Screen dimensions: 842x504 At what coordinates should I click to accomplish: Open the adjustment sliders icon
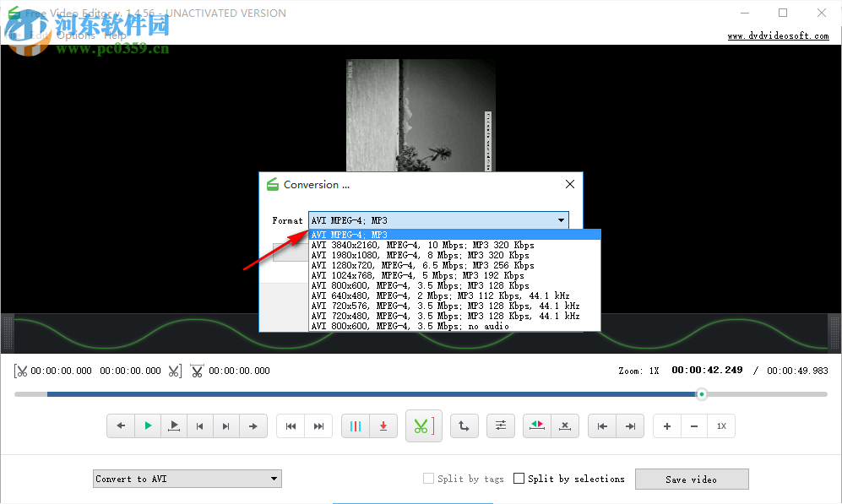[x=501, y=425]
